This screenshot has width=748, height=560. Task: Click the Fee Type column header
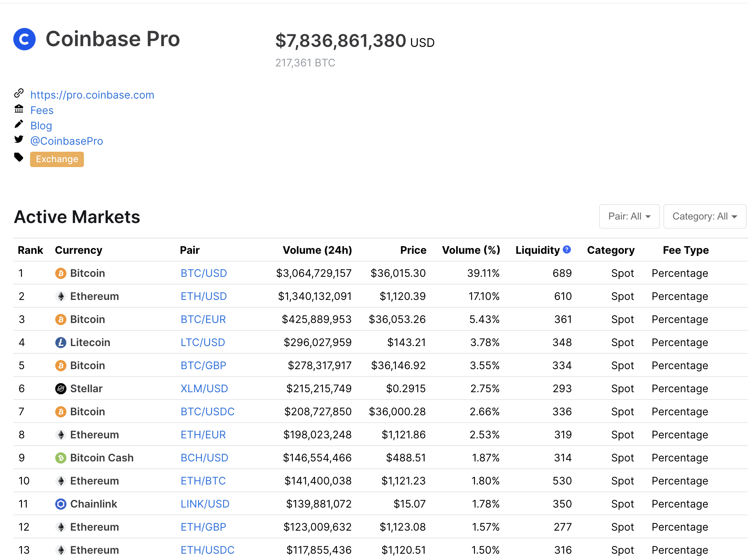(686, 250)
